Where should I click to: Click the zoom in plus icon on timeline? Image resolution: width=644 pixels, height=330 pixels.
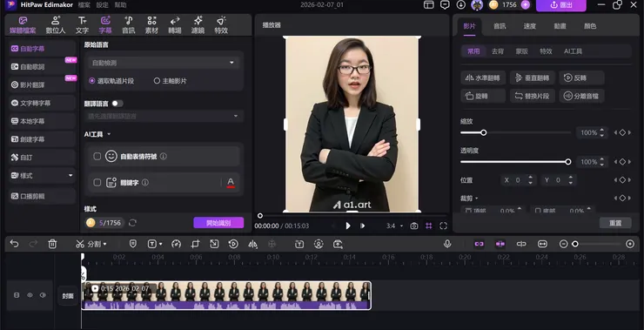point(630,244)
